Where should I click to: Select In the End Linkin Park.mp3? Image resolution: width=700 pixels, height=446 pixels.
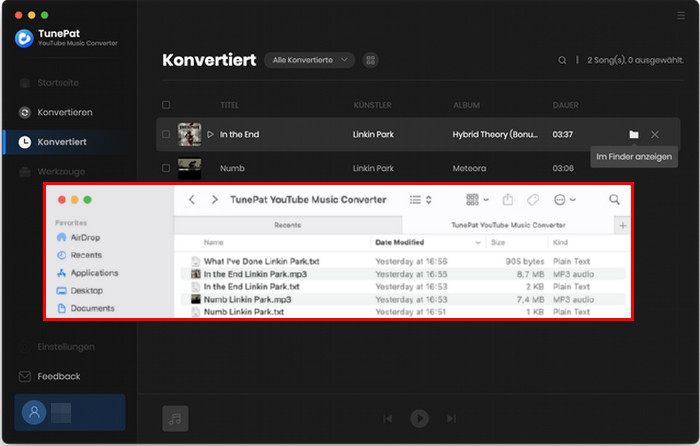[402, 274]
